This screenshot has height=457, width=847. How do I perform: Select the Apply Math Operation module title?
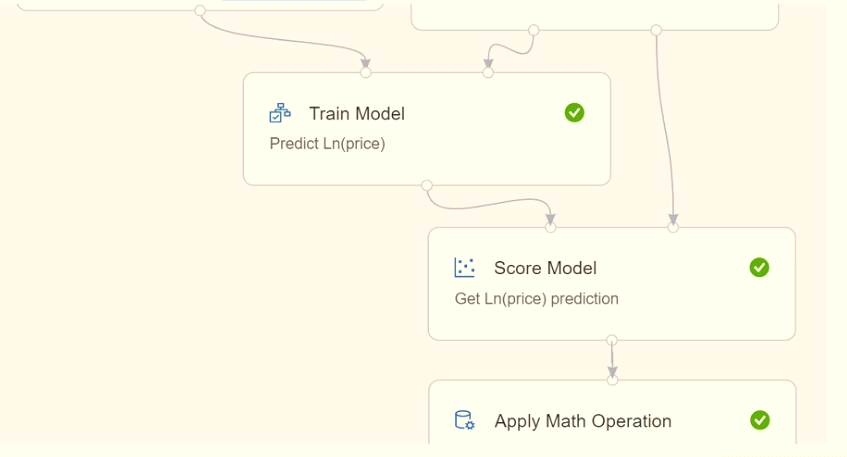pos(583,421)
